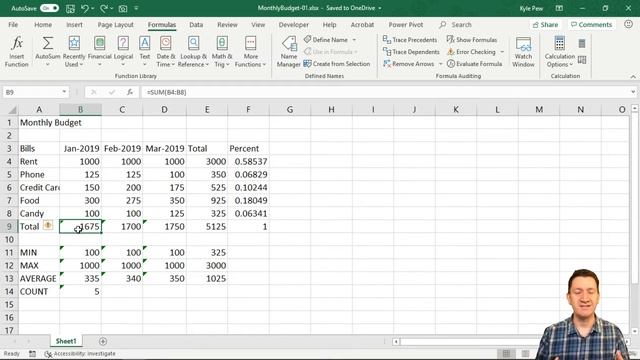Image resolution: width=640 pixels, height=360 pixels.
Task: Click Evaluate Formula
Action: (474, 64)
